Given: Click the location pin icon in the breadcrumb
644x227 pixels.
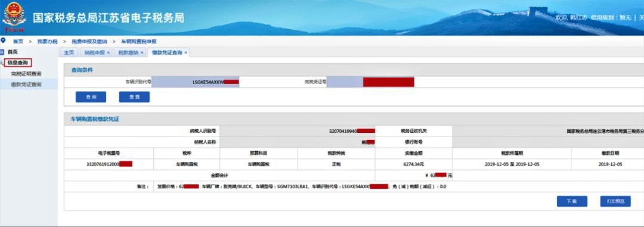Looking at the screenshot, I should (x=4, y=41).
